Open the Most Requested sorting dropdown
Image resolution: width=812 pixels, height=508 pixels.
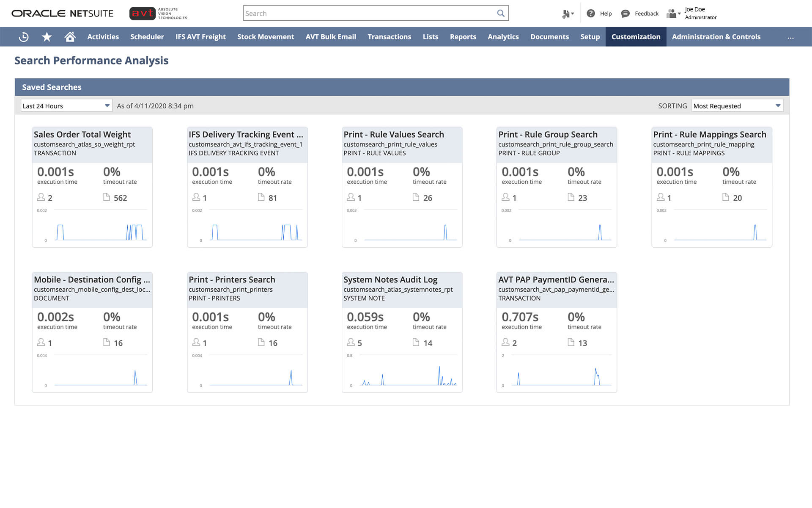coord(737,106)
